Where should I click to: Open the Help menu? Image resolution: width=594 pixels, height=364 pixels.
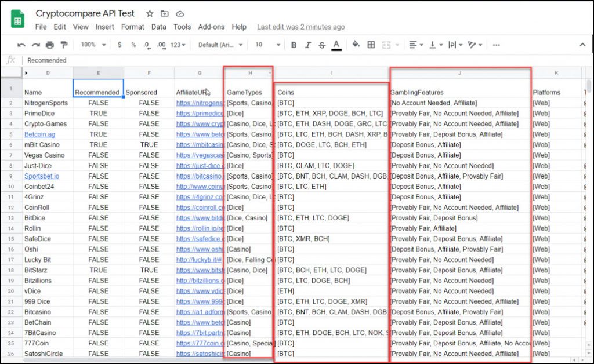click(239, 27)
